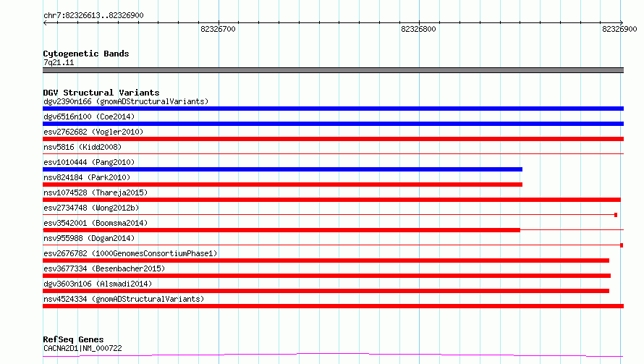Click the gray 7q21.11 cytoband bar
The width and height of the screenshot is (644, 364).
[x=333, y=70]
